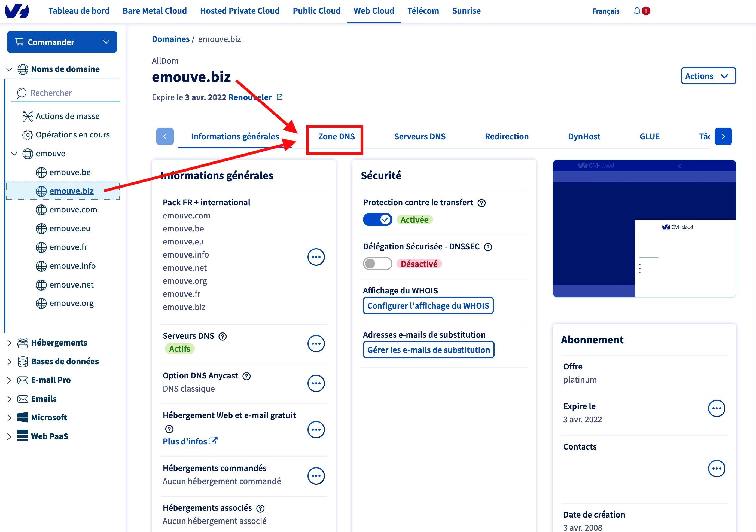The height and width of the screenshot is (532, 756).
Task: Open the notifications bell icon
Action: pos(637,11)
